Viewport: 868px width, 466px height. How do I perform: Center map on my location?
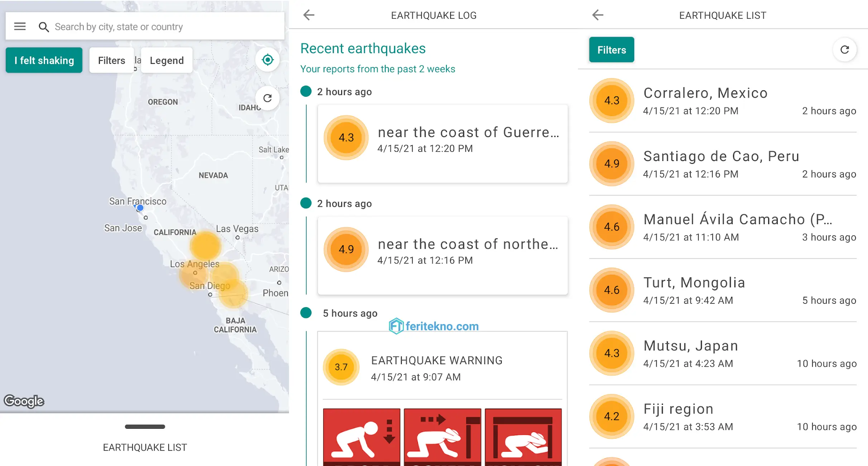click(x=267, y=60)
